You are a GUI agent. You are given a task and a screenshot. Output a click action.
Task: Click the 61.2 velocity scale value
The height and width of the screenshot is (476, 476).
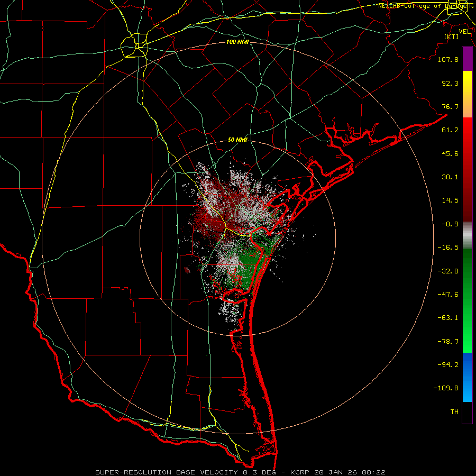point(450,130)
